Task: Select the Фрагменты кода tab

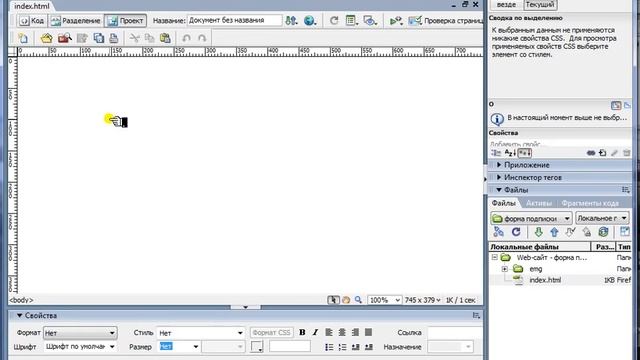Action: [590, 203]
